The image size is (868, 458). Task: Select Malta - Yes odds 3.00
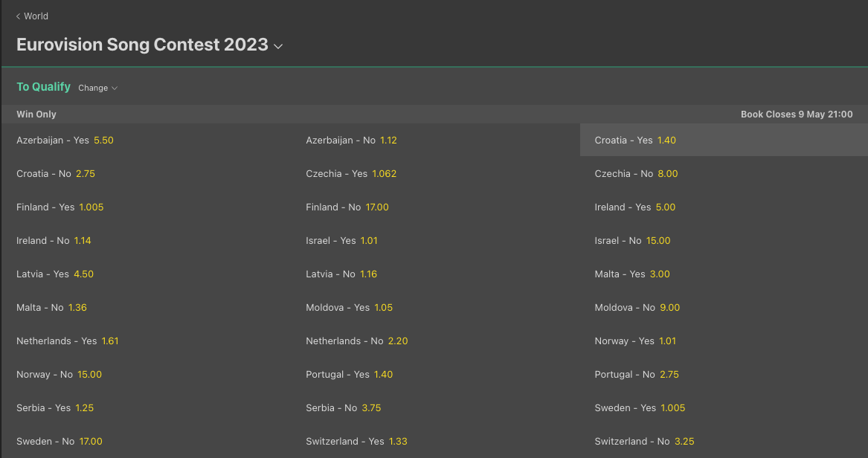coord(724,274)
